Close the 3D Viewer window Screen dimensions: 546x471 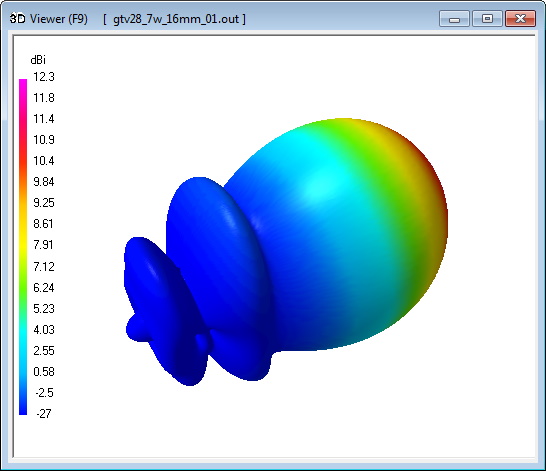520,18
